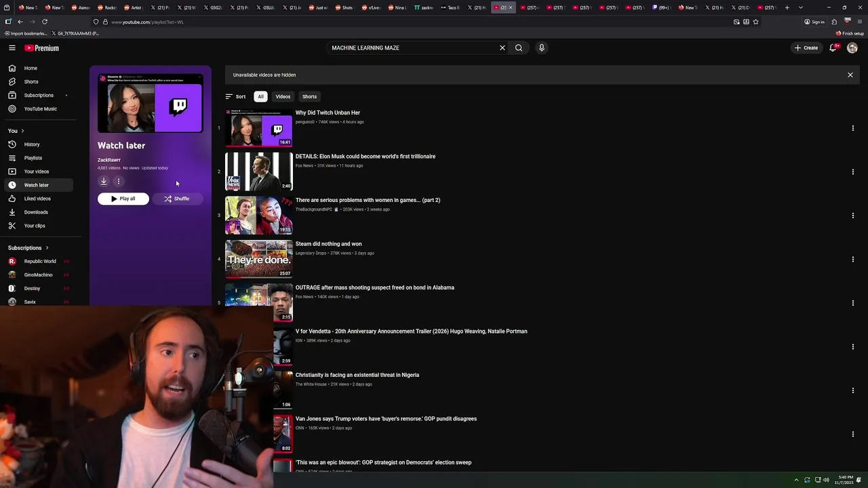Open options for Christianity in Nigeria video

coord(852,390)
